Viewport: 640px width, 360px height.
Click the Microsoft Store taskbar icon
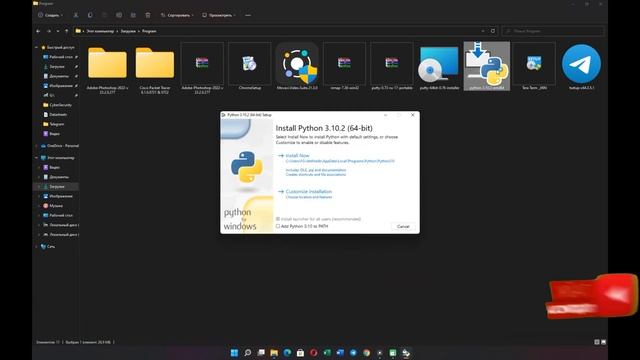pos(300,353)
